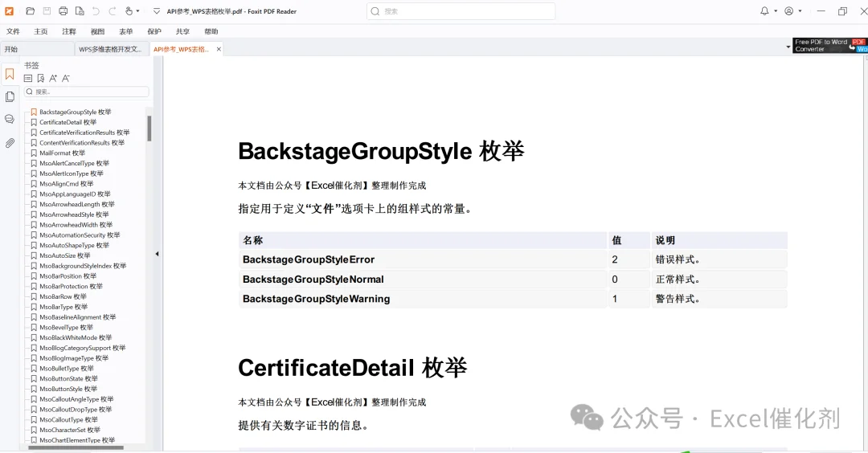Open the 文件 menu
Image resolution: width=868 pixels, height=453 pixels.
click(14, 31)
